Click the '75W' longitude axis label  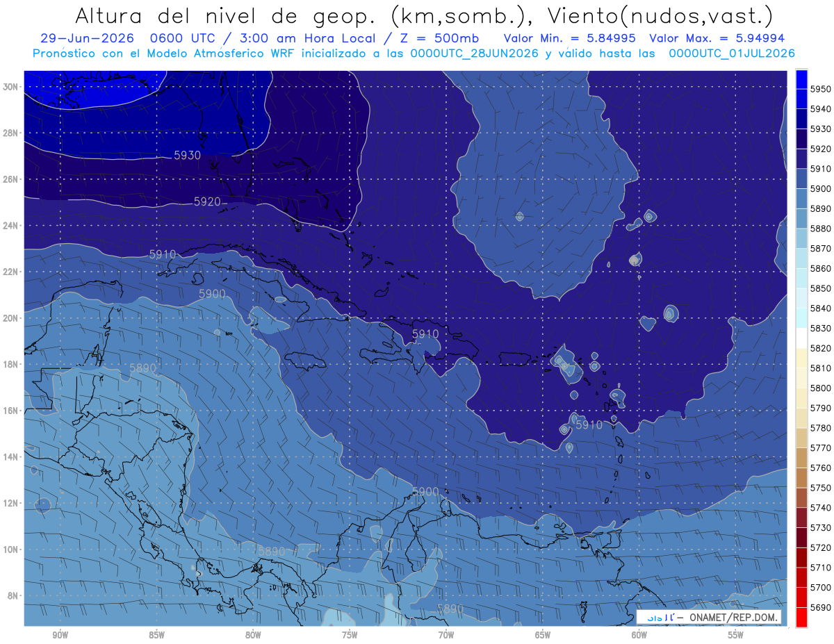[x=350, y=635]
